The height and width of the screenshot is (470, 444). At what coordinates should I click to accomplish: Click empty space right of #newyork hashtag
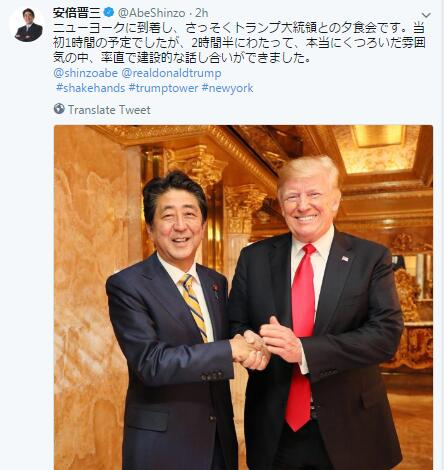pyautogui.click(x=343, y=88)
